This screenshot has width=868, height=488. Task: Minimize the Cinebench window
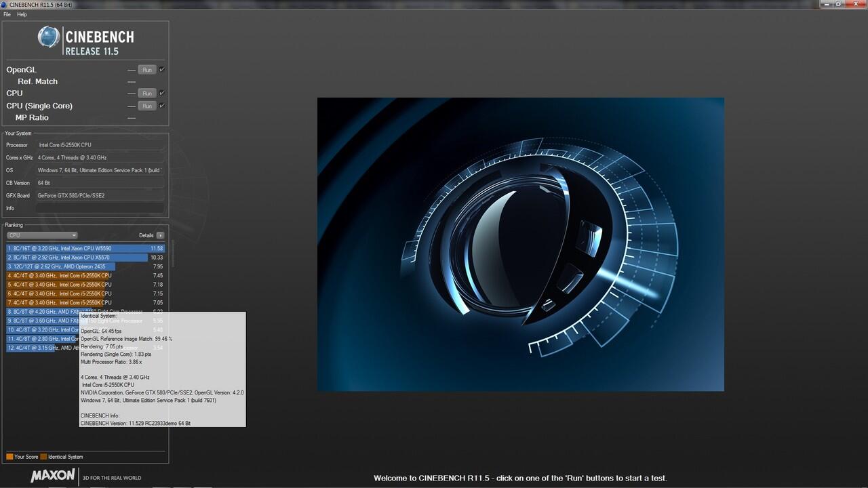click(x=827, y=4)
